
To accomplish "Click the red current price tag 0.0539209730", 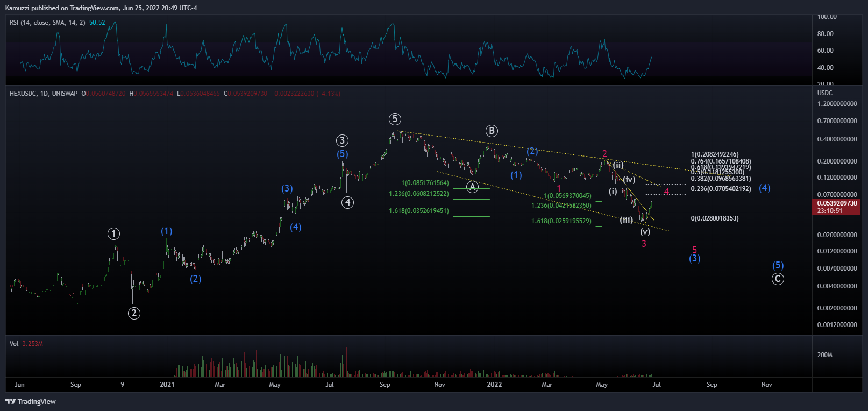I will 837,203.
